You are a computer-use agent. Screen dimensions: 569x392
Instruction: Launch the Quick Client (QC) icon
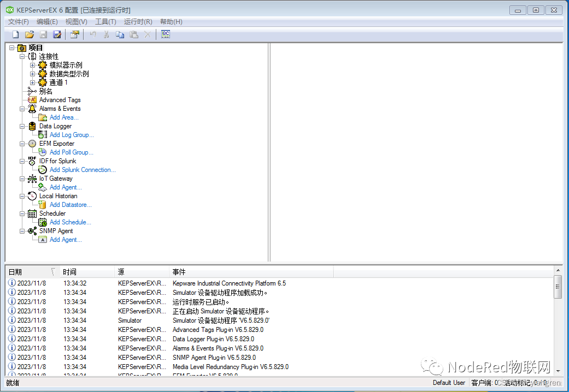point(166,34)
